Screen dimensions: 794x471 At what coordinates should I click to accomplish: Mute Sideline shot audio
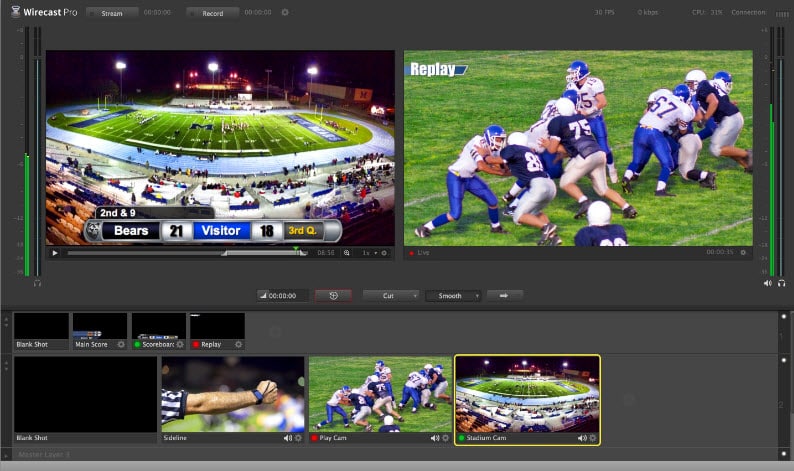click(x=288, y=438)
